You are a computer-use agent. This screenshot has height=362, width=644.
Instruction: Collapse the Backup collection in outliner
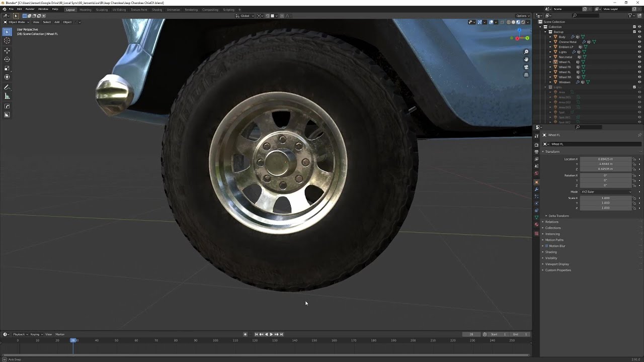(546, 32)
